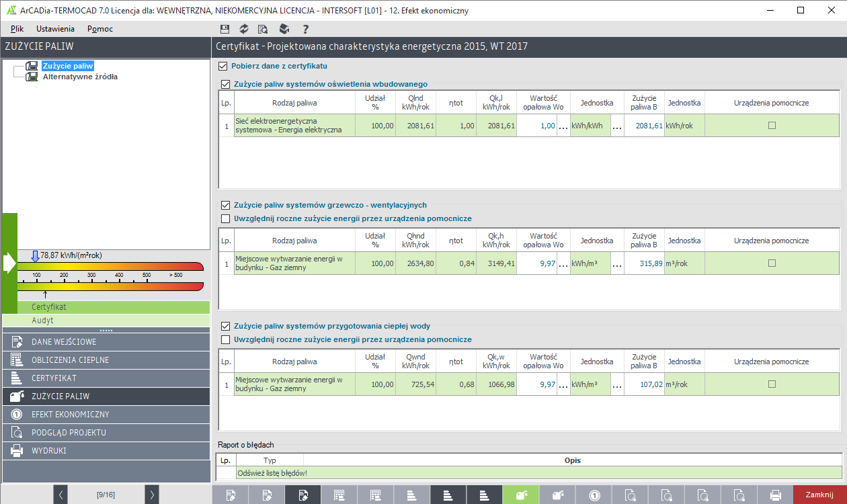The height and width of the screenshot is (504, 847).
Task: Open unit picker in heating gas row
Action: tap(617, 263)
